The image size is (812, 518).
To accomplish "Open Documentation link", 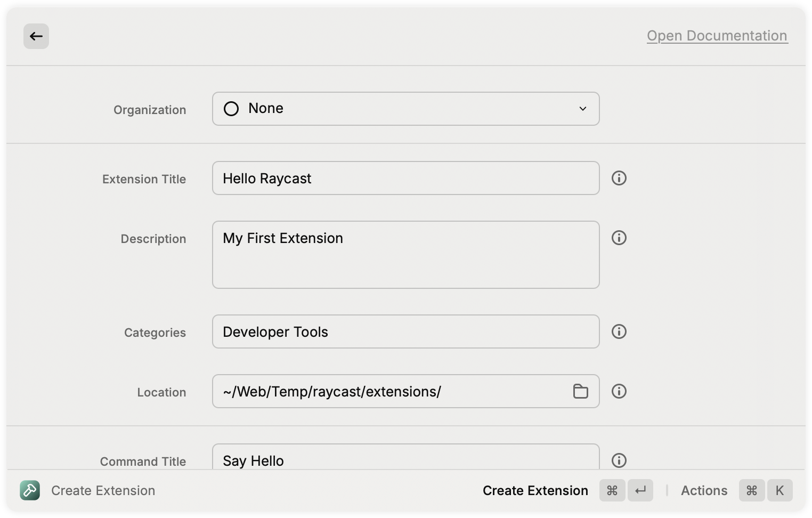I will coord(717,36).
